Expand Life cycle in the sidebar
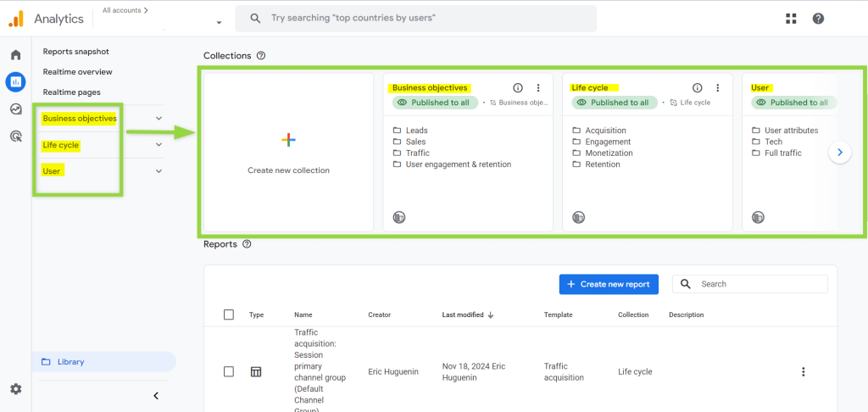 pos(159,145)
